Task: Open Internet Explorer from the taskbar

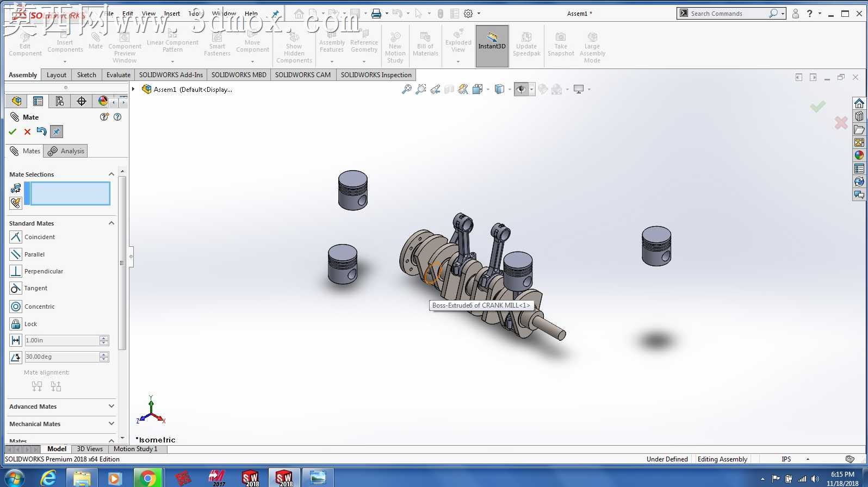Action: coord(49,478)
